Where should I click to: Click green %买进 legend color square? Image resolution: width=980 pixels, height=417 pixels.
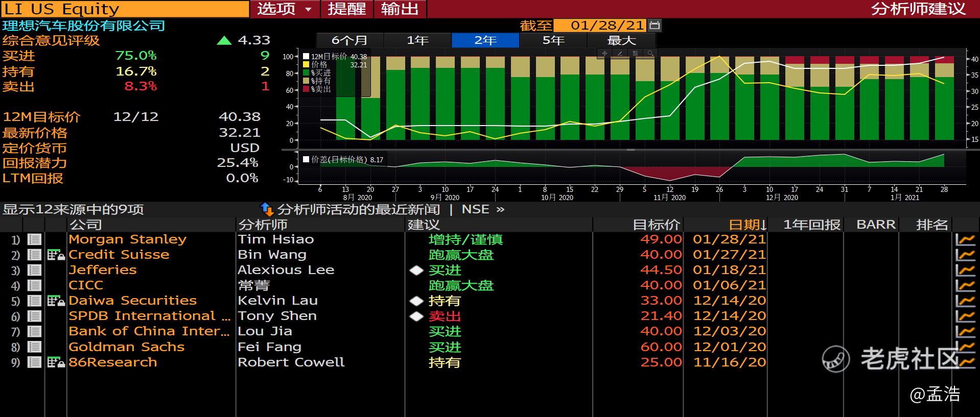(x=306, y=73)
